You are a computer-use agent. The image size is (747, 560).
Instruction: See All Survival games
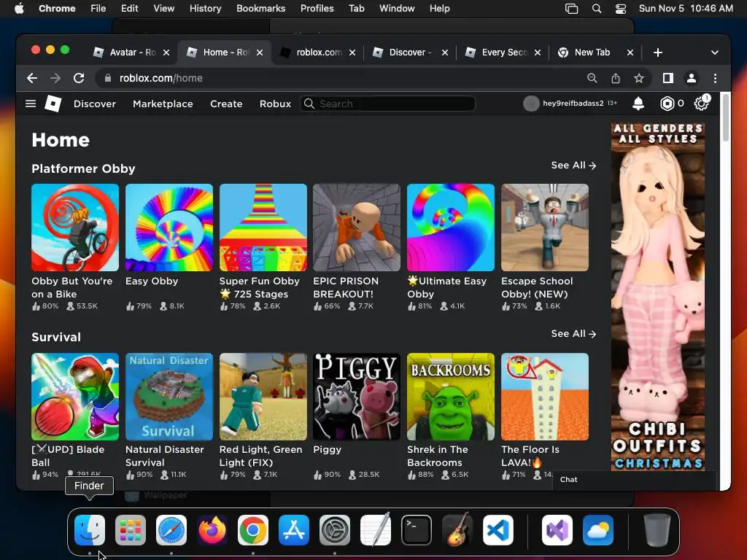pos(573,334)
